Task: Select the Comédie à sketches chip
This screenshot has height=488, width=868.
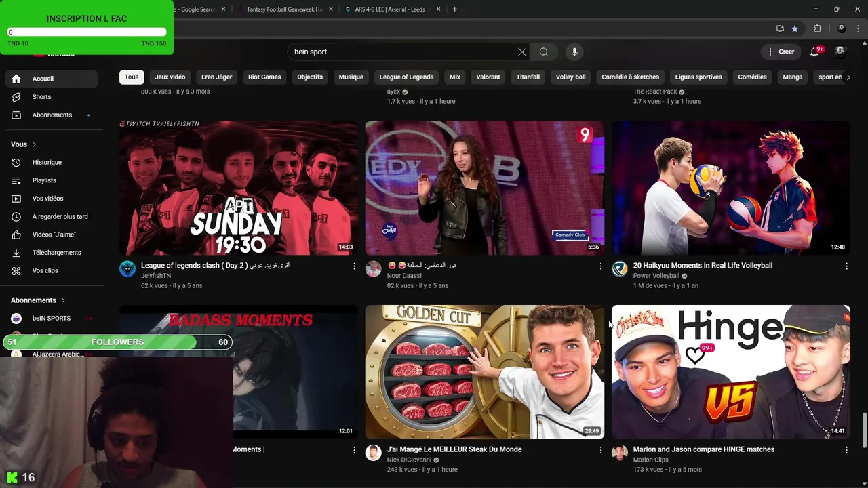Action: (631, 77)
